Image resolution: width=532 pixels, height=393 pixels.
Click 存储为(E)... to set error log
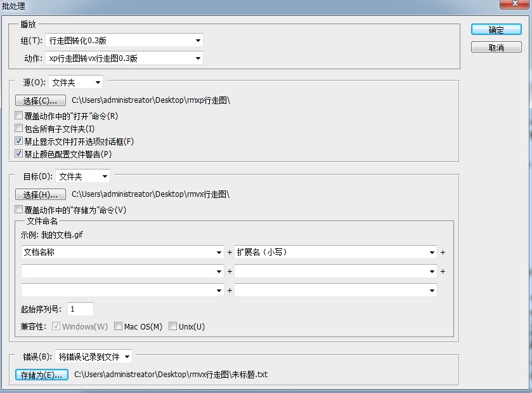coord(42,375)
